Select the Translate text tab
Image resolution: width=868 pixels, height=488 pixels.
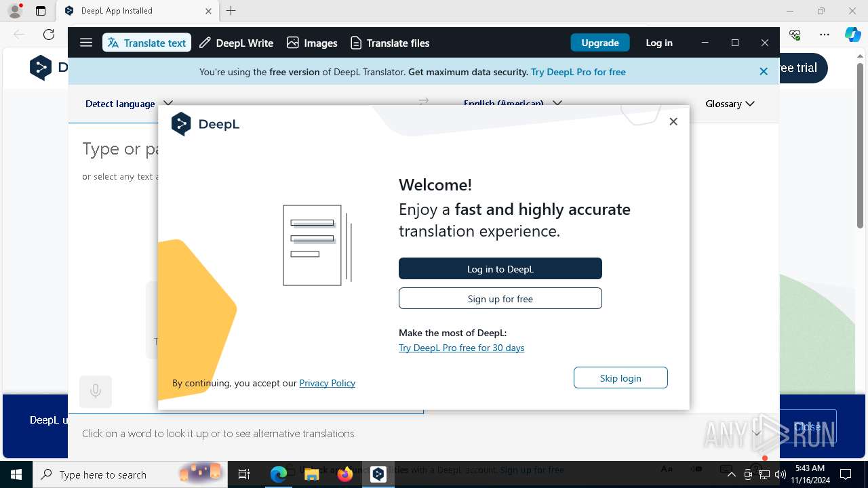pos(146,43)
